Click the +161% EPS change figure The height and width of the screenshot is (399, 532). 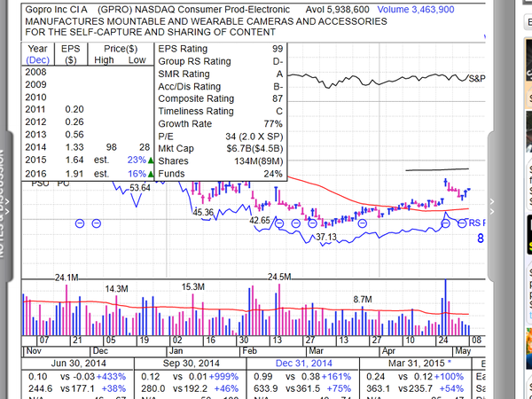(x=336, y=377)
